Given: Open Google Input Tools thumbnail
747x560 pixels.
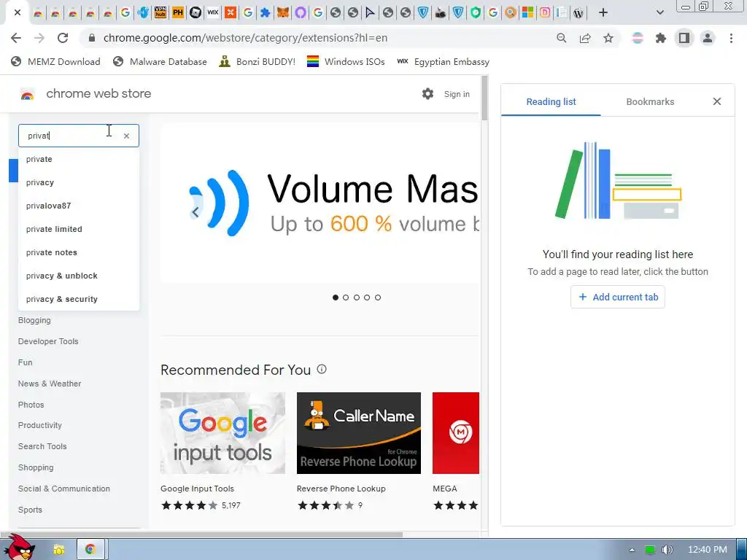Looking at the screenshot, I should click(222, 433).
